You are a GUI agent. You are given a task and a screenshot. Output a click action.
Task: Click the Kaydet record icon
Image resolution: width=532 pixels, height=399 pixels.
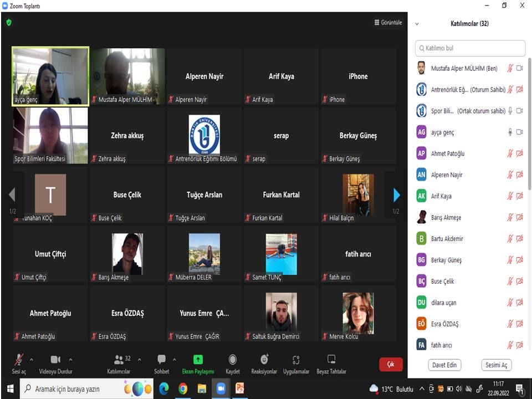coord(233,360)
